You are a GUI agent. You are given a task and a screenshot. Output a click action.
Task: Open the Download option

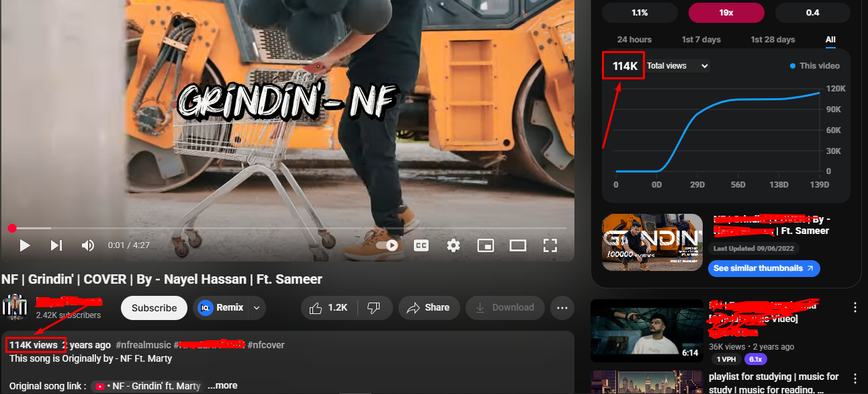505,307
